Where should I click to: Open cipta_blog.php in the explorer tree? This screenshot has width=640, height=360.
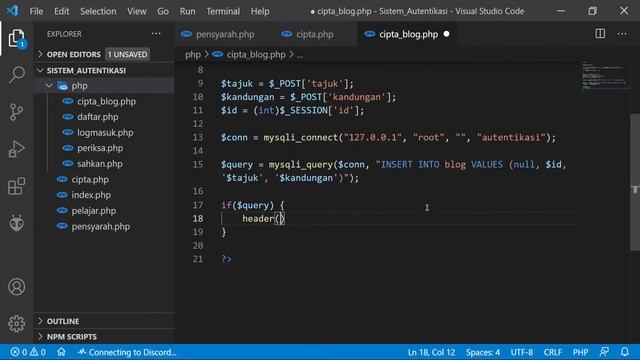(106, 101)
